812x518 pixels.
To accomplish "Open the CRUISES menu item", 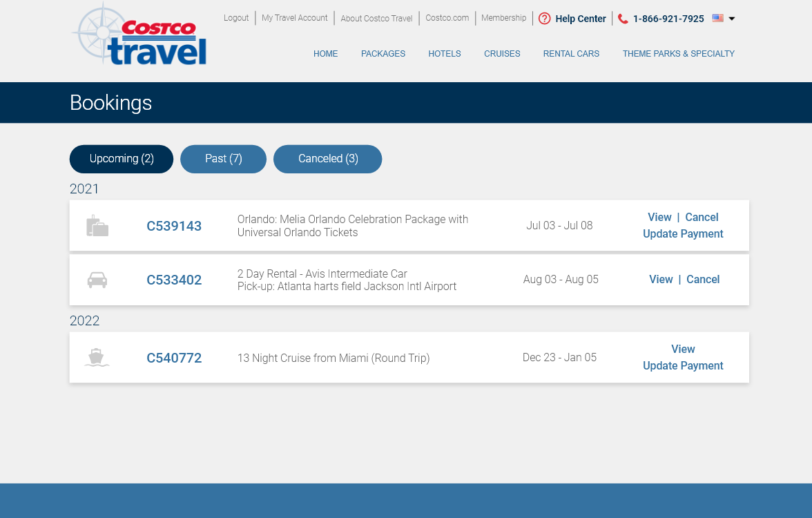I will 503,54.
